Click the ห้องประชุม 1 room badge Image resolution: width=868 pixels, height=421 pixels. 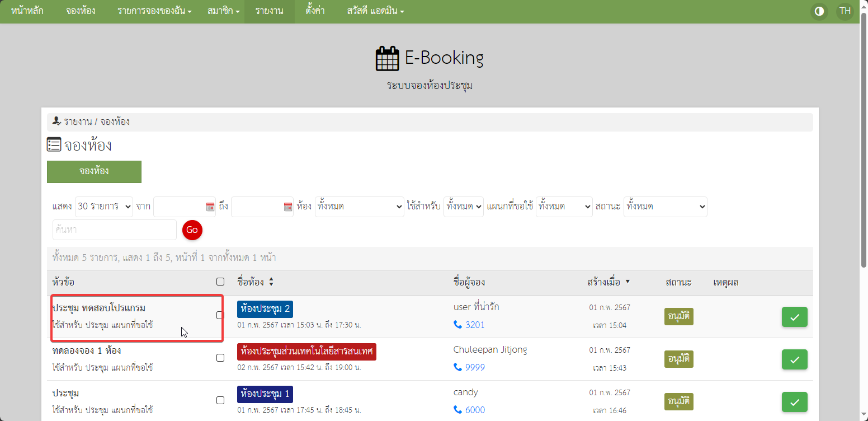265,394
